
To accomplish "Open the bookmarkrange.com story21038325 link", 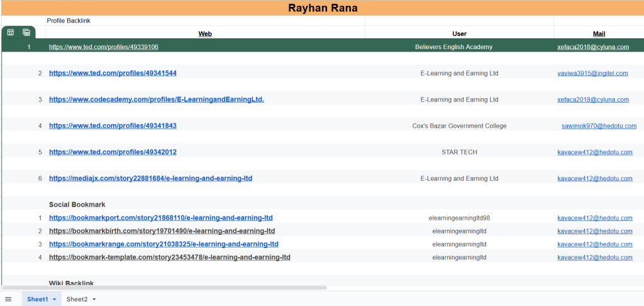I will [164, 244].
